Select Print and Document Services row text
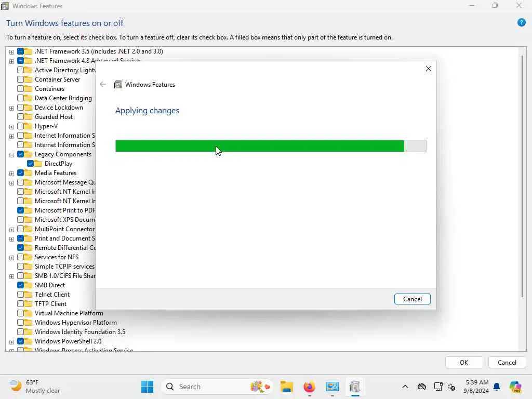532x399 pixels. [x=65, y=238]
